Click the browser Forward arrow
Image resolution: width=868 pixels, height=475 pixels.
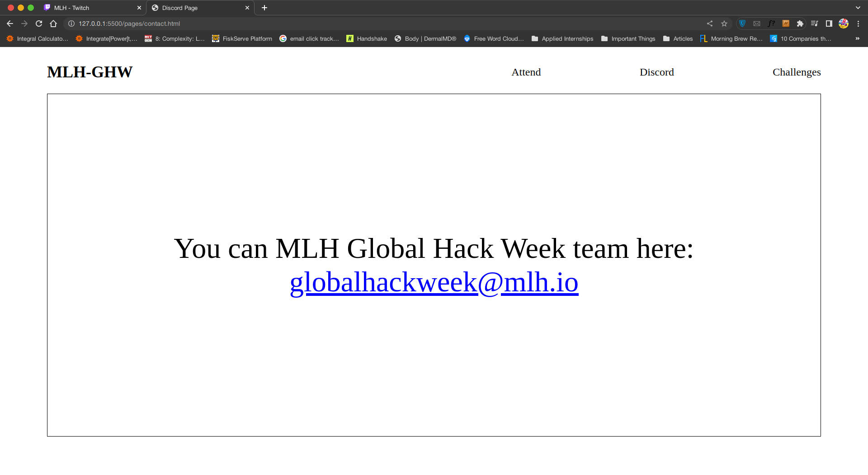click(24, 24)
